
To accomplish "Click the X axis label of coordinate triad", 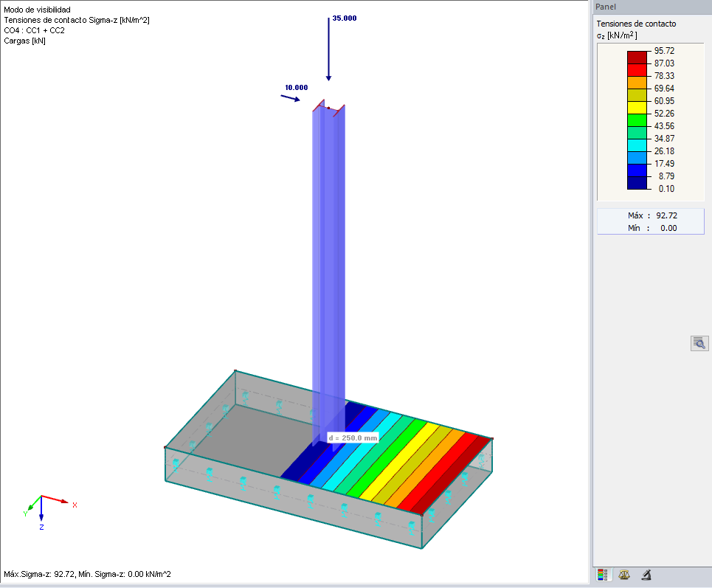I will [x=75, y=505].
